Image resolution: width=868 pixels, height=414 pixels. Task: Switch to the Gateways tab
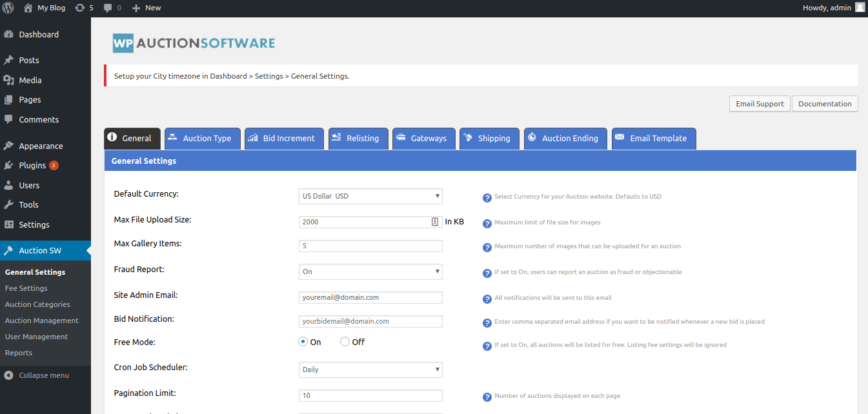(424, 138)
